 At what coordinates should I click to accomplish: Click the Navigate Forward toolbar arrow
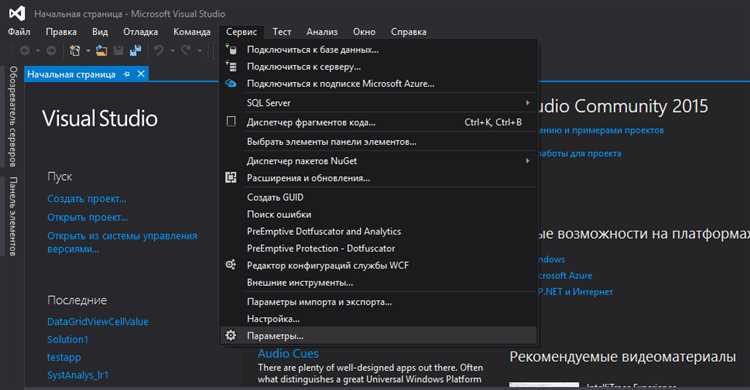click(51, 50)
